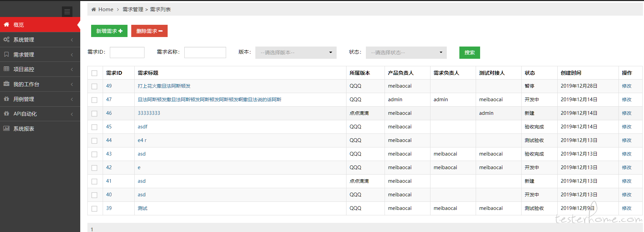This screenshot has width=644, height=232.
Task: Open the 我的工作台 sidebar menu
Action: pyautogui.click(x=40, y=84)
